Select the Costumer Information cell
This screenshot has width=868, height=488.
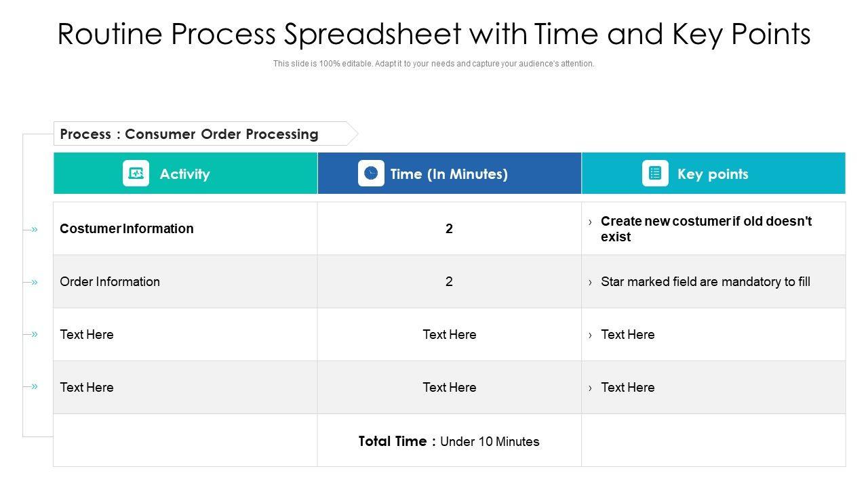click(x=127, y=229)
